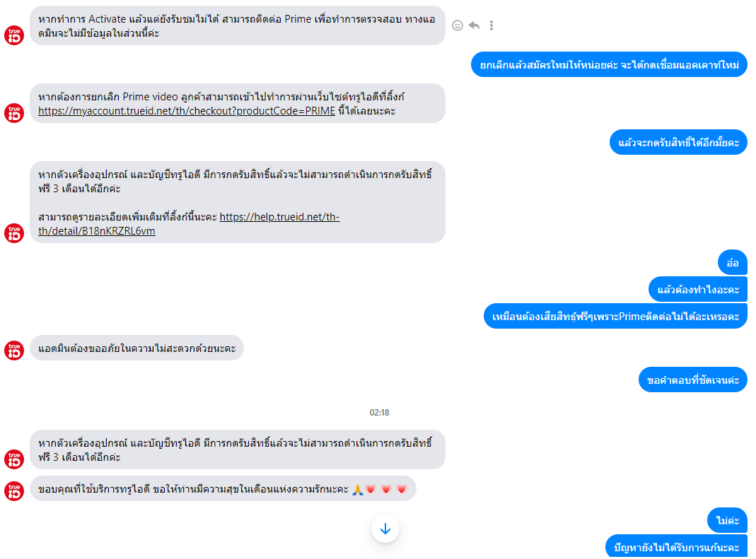Open the myaccount.trueid.net checkout PRIME link
Screen dimensions: 756x559
[187, 111]
